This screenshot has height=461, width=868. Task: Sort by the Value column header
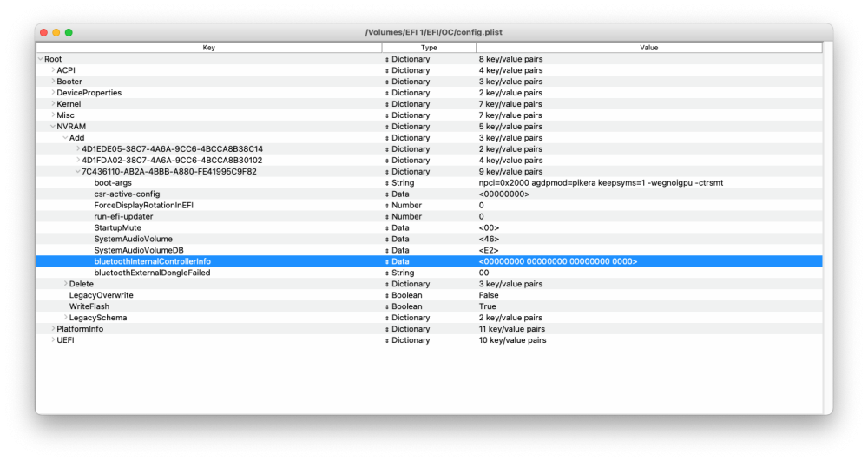pos(648,48)
